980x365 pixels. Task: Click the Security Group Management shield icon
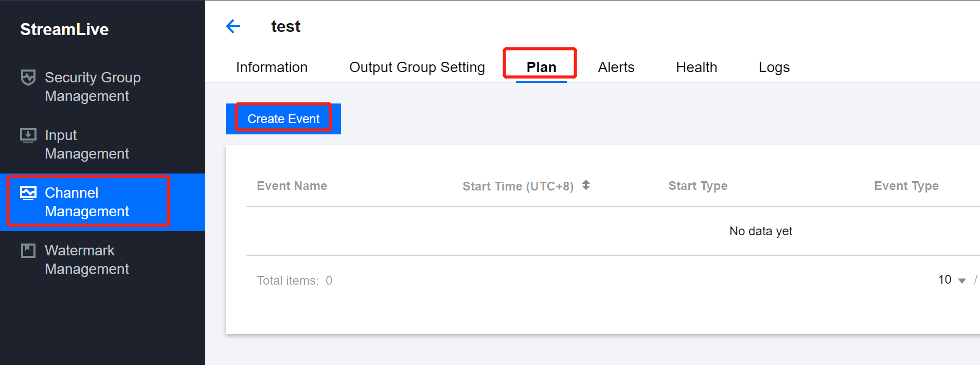point(28,77)
